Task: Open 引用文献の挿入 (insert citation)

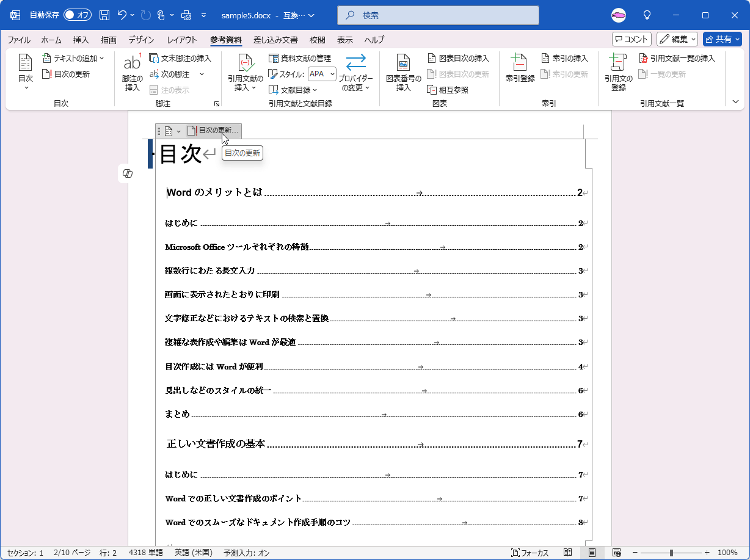Action: [x=246, y=73]
